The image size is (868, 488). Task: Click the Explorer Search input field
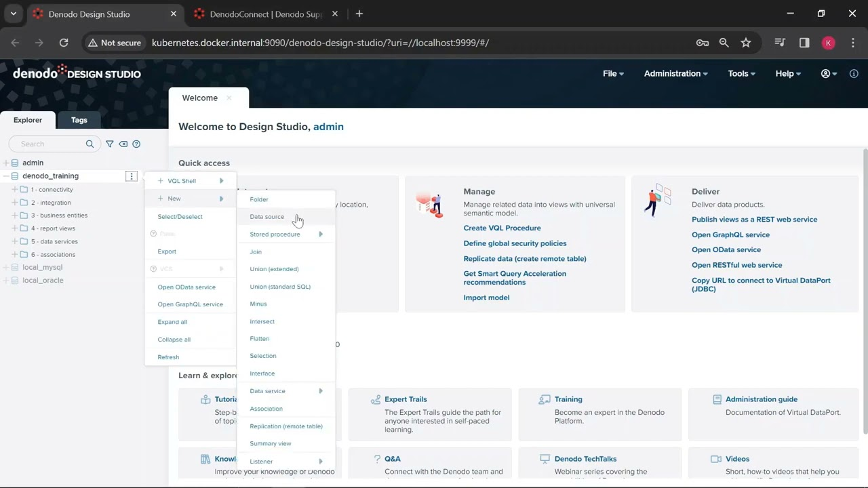52,144
